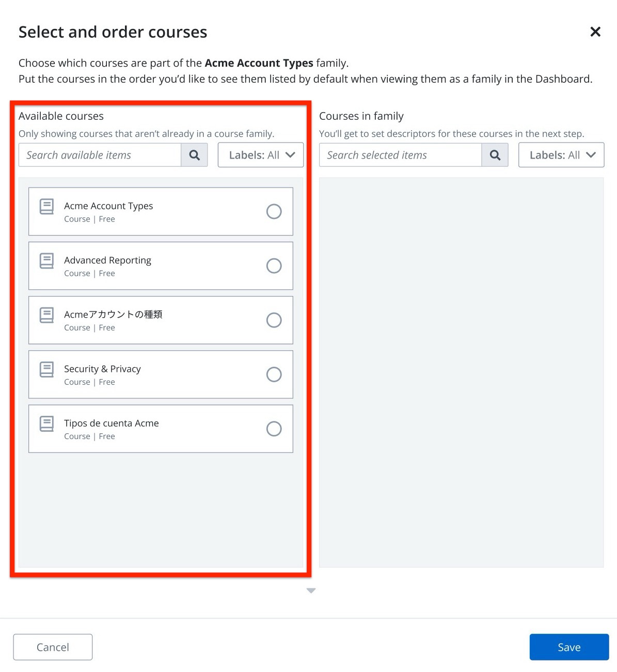Select the Acmeアカウントの種類 course row title
Viewport: 617px width, 672px height.
[113, 315]
